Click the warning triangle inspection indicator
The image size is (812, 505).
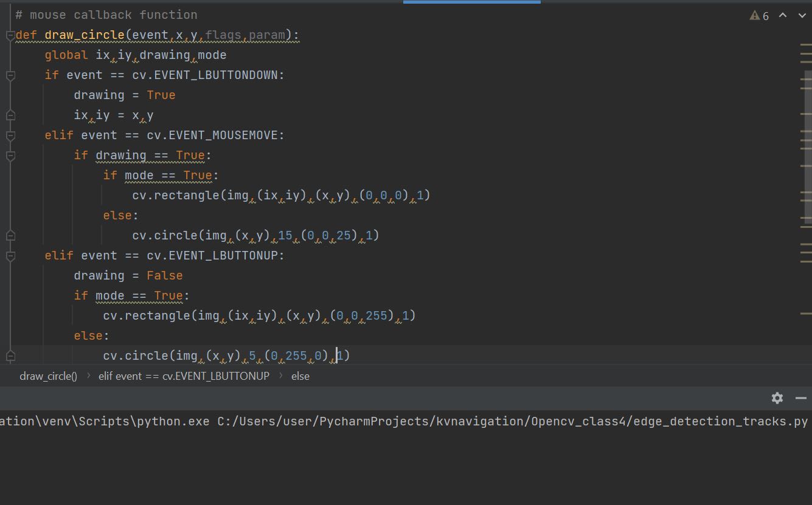tap(755, 15)
